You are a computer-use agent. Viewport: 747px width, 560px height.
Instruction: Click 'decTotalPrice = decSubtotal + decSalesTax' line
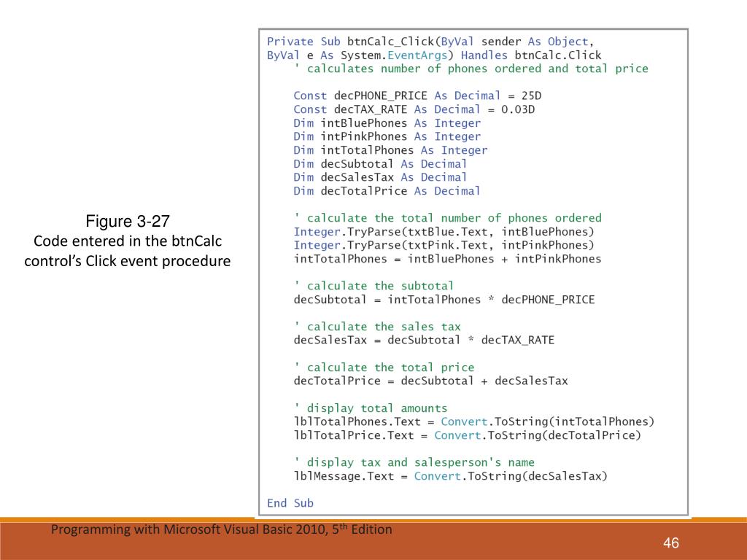[x=430, y=381]
